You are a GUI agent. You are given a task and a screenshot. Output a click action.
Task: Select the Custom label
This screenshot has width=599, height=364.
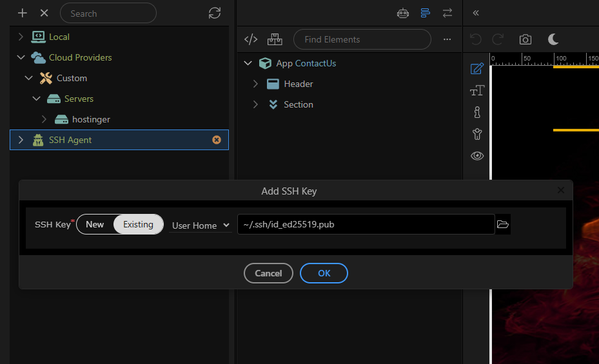coord(72,78)
